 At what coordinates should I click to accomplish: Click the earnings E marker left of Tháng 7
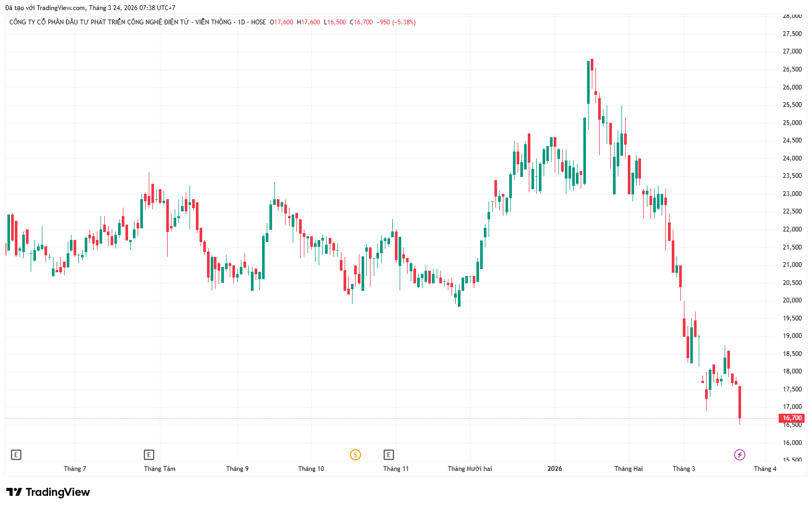click(16, 454)
